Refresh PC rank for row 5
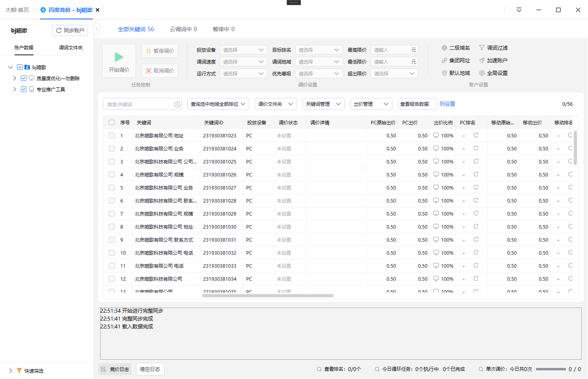Image resolution: width=588 pixels, height=379 pixels. tap(476, 187)
